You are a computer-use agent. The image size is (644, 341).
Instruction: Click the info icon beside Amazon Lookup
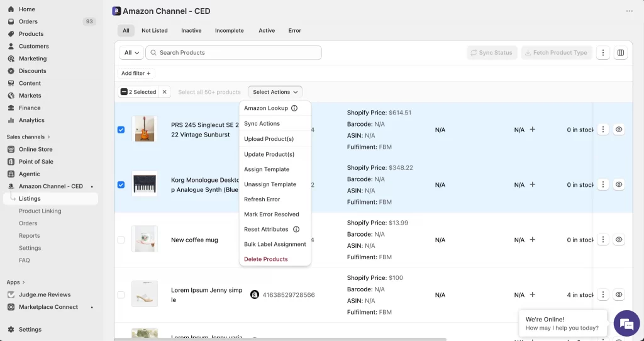tap(294, 108)
